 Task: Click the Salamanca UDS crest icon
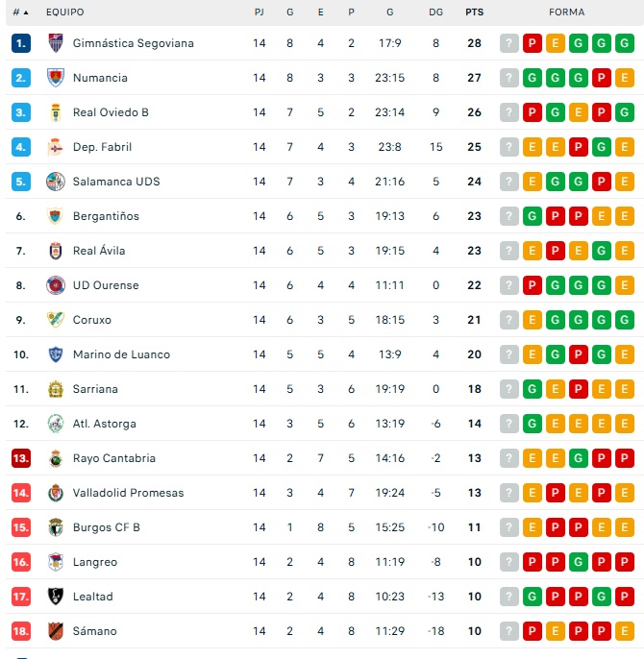coord(55,182)
